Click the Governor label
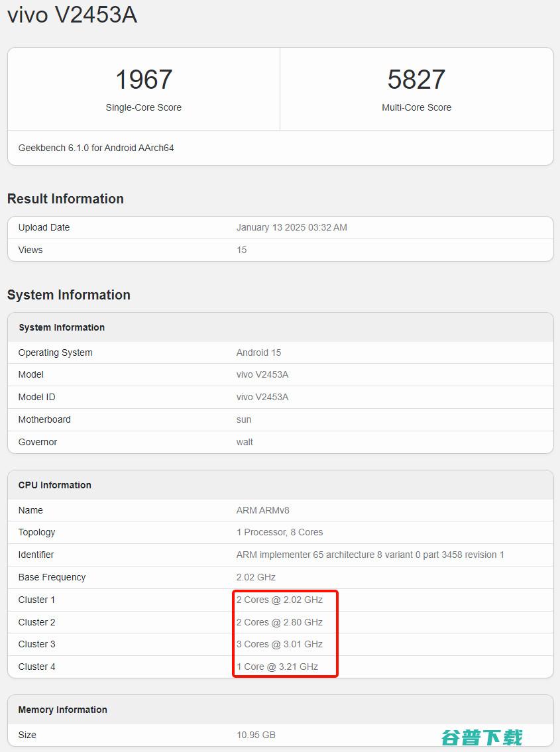This screenshot has height=752, width=560. coord(37,442)
